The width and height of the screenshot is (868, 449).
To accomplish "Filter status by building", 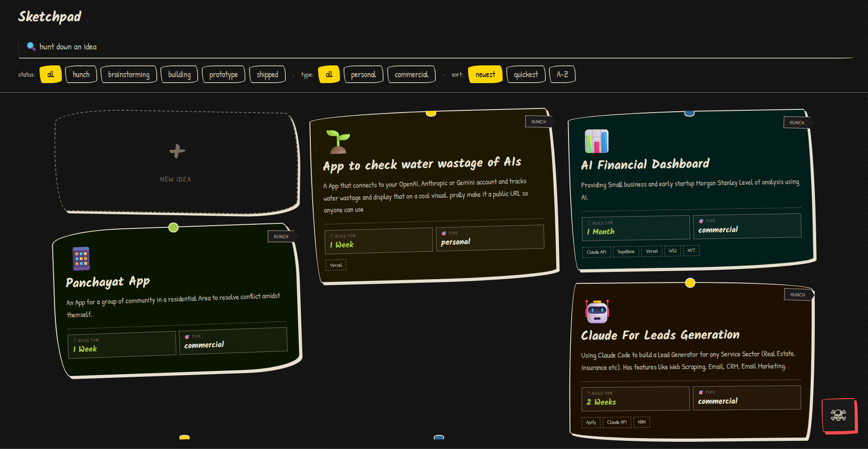I will click(x=179, y=74).
